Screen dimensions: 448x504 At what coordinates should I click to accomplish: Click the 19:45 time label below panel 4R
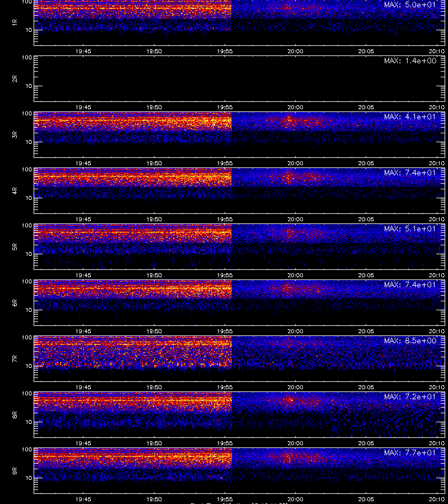(83, 219)
